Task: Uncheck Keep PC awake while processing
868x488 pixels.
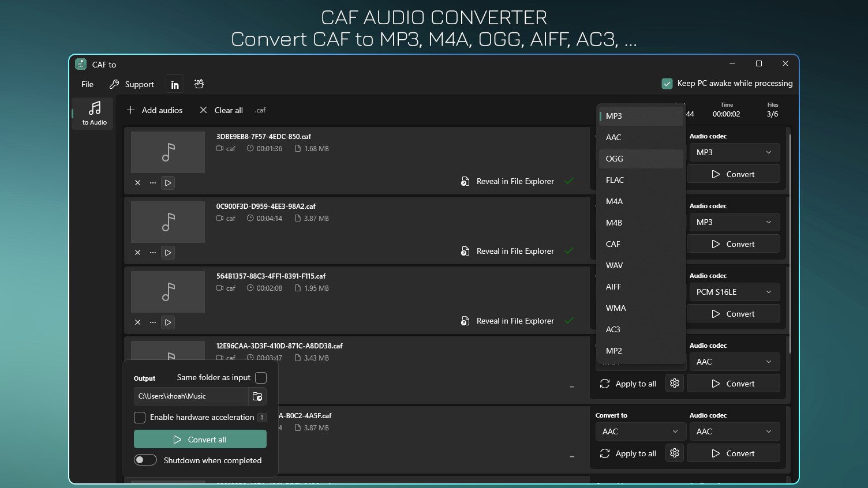Action: click(667, 83)
